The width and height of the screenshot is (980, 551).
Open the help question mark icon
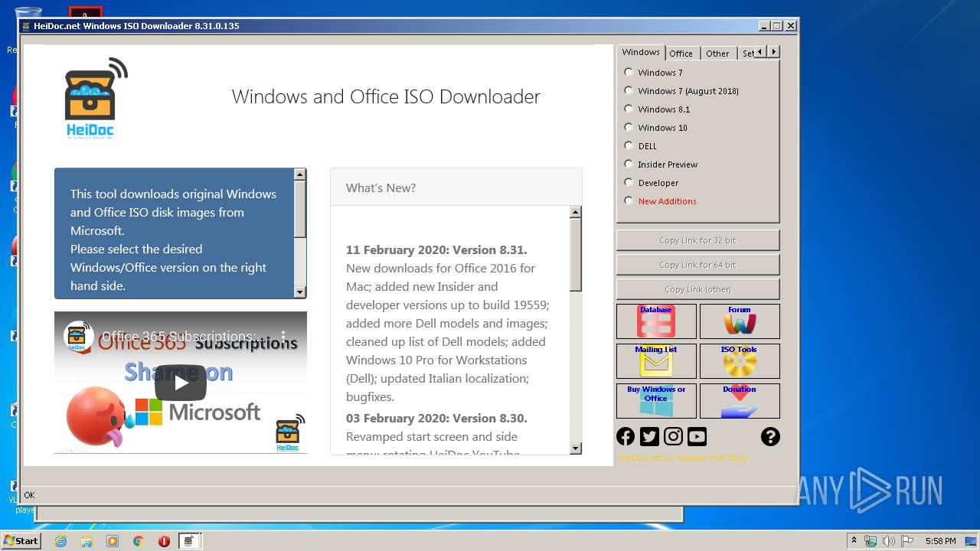point(770,436)
